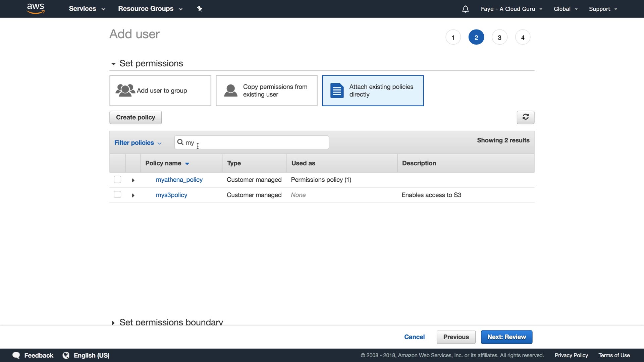Viewport: 644px width, 362px height.
Task: Open the Services menu
Action: (87, 9)
